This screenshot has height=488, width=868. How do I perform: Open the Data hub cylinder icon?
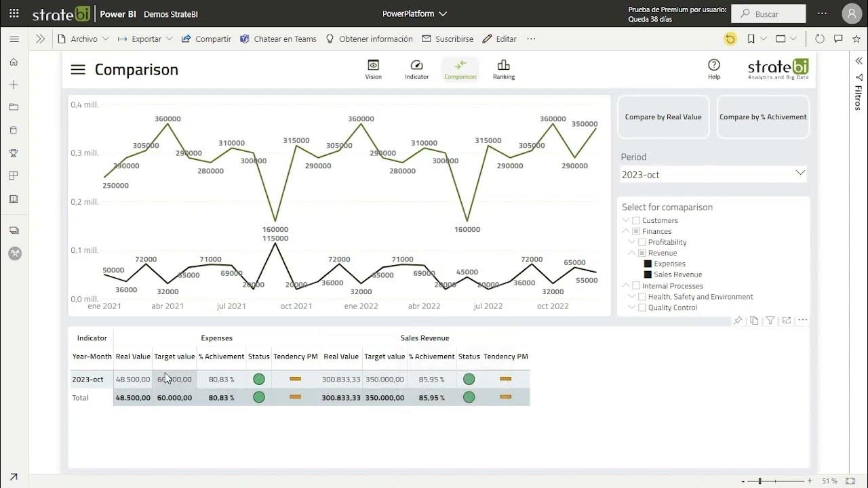[14, 130]
